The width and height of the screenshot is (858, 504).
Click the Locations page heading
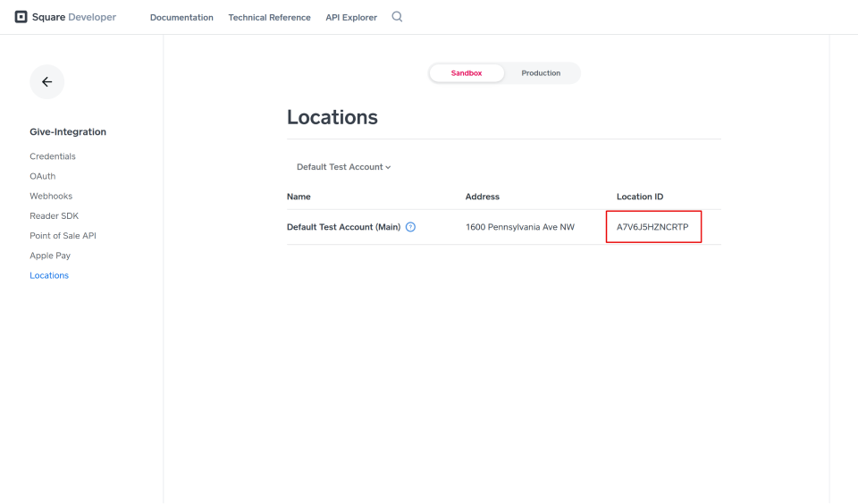coord(332,117)
